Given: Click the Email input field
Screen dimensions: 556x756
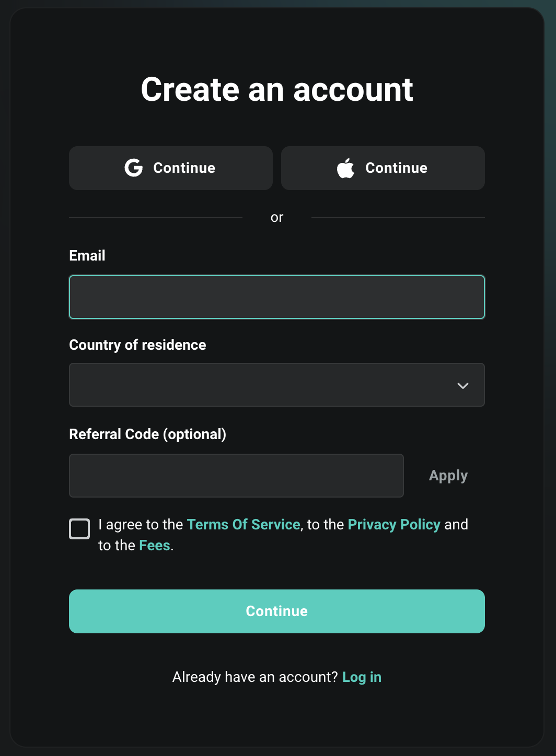Looking at the screenshot, I should [277, 297].
